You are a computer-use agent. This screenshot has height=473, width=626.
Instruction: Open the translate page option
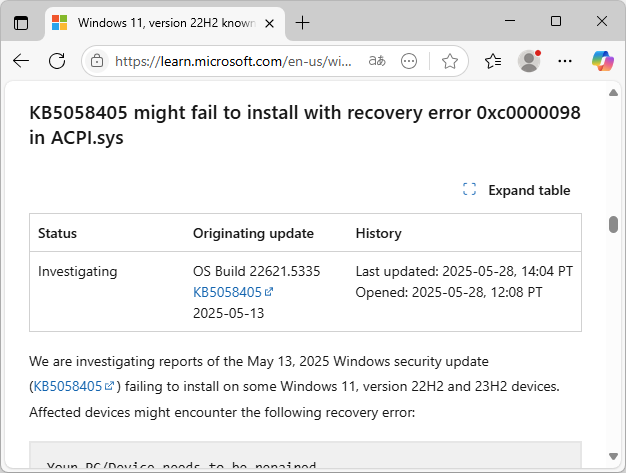377,61
